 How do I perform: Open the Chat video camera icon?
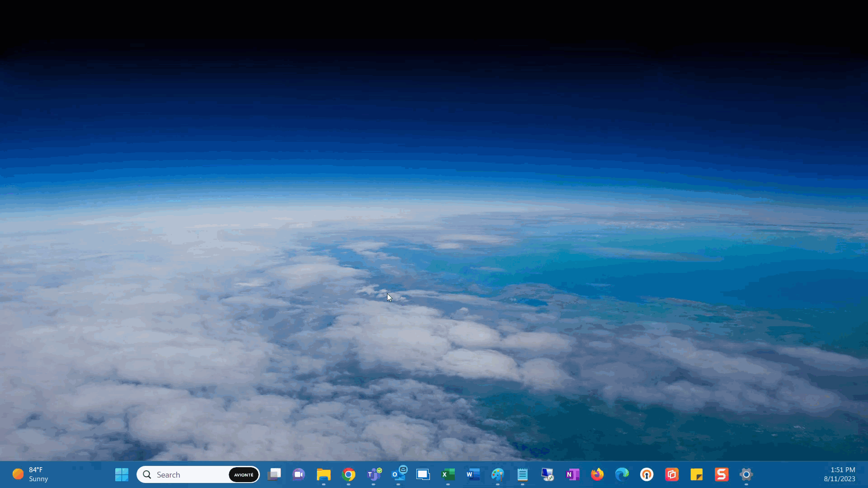coord(299,474)
